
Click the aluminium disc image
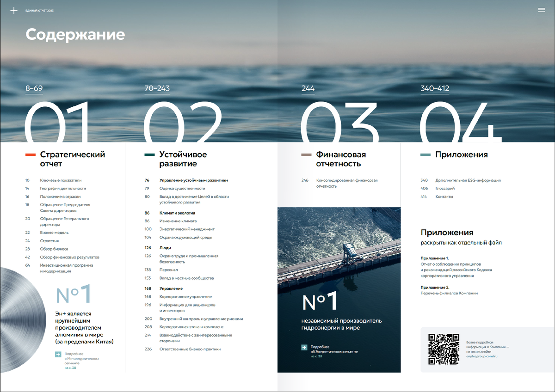tap(22, 320)
